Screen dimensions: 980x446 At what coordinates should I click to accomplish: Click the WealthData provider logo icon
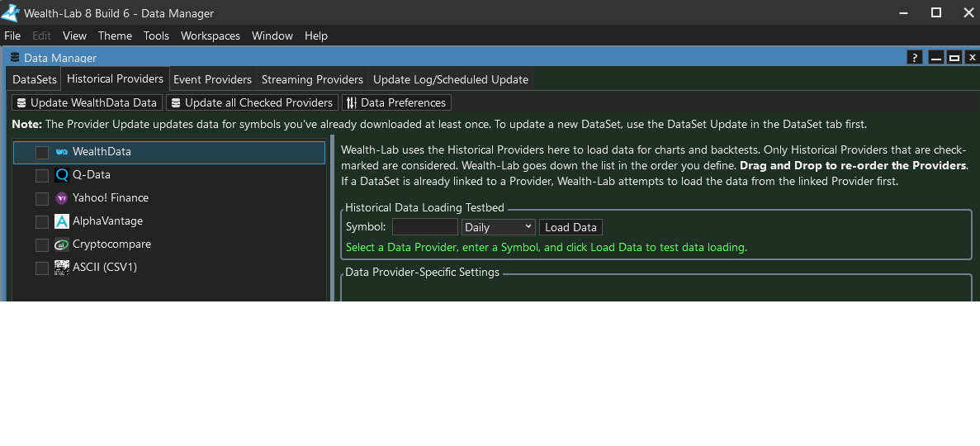[62, 152]
